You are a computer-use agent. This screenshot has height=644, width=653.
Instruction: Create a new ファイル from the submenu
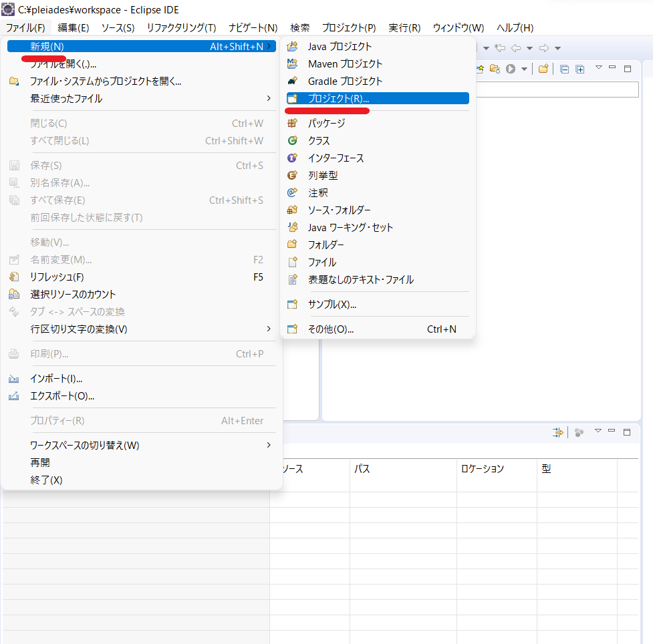click(378, 263)
